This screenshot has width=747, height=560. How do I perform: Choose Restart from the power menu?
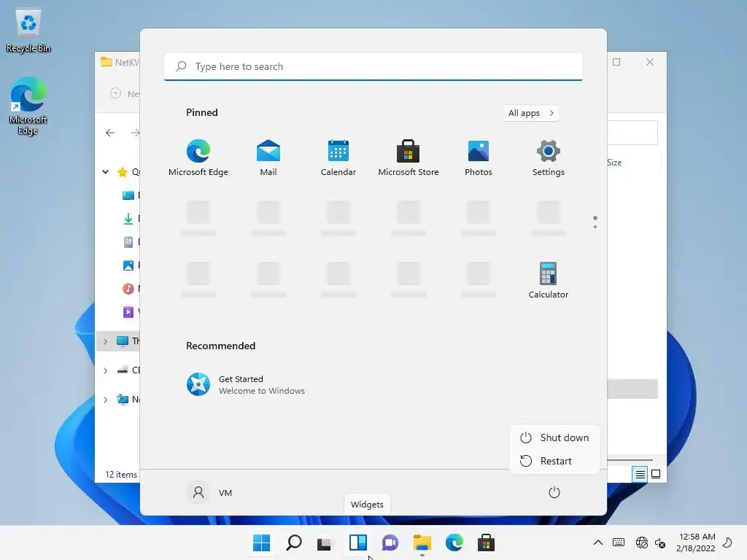pos(554,461)
